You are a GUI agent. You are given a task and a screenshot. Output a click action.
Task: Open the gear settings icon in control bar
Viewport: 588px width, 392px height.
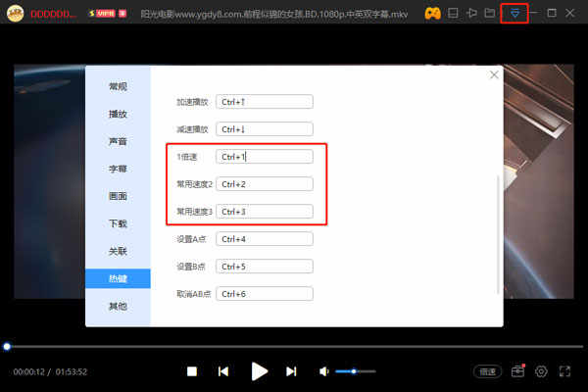[x=541, y=371]
